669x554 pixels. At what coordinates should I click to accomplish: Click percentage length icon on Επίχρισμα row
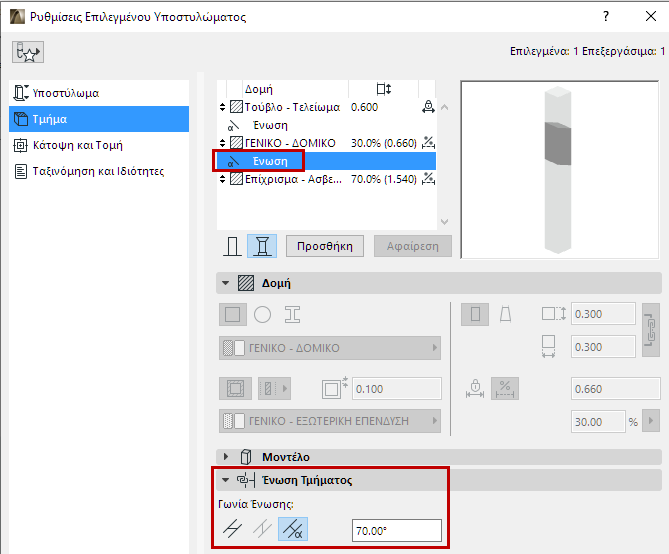[x=428, y=179]
